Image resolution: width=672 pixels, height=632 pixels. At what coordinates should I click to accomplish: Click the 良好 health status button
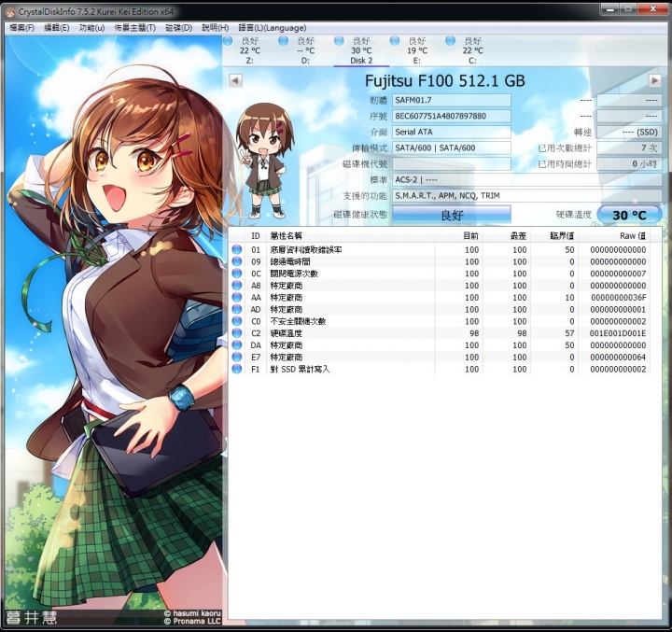coord(452,215)
